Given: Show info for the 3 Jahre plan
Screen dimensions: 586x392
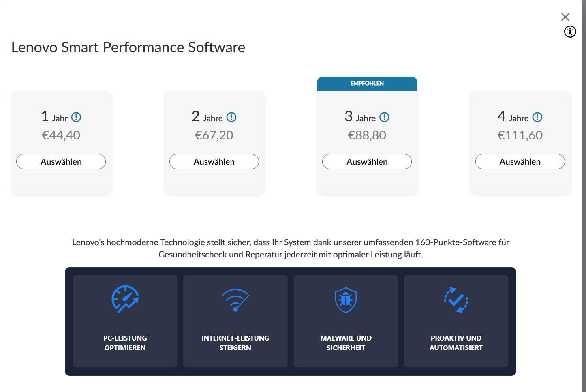Looking at the screenshot, I should [384, 118].
